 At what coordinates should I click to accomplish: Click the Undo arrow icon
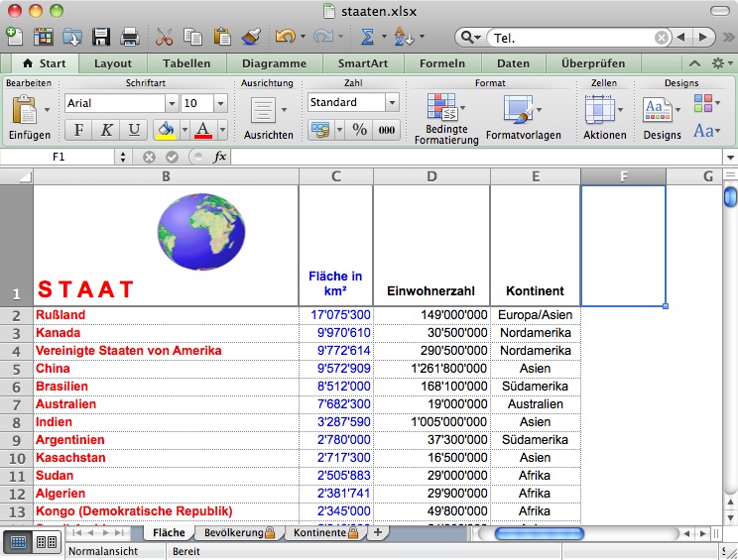click(x=285, y=38)
